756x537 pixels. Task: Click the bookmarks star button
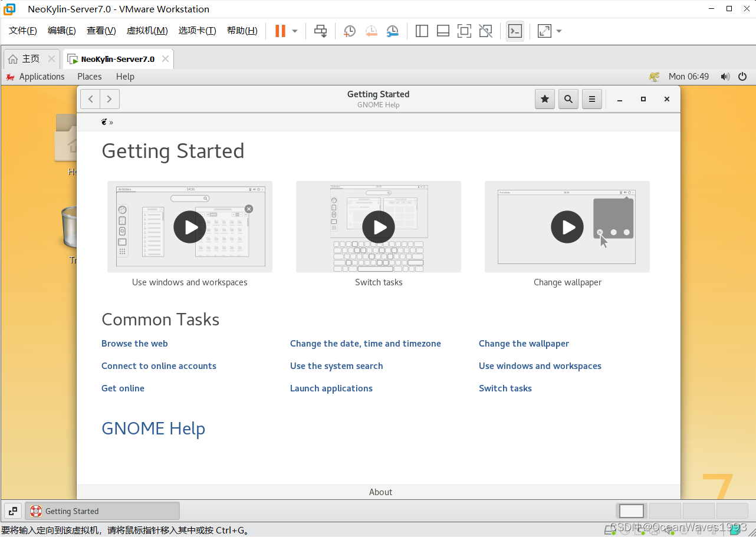(545, 99)
